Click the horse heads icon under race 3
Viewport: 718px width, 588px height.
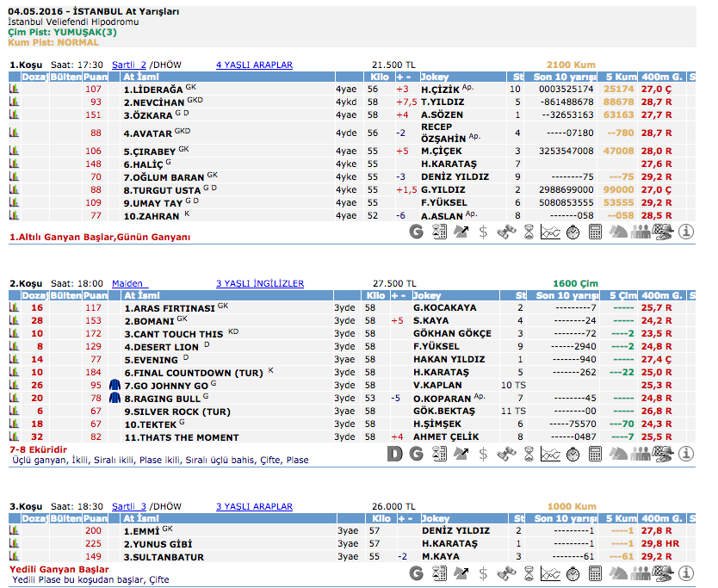[618, 572]
